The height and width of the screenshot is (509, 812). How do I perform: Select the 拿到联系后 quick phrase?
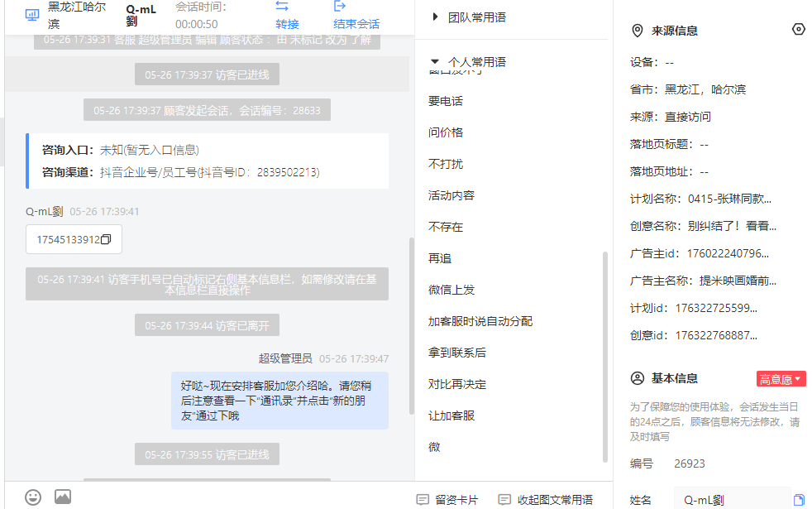pos(457,353)
